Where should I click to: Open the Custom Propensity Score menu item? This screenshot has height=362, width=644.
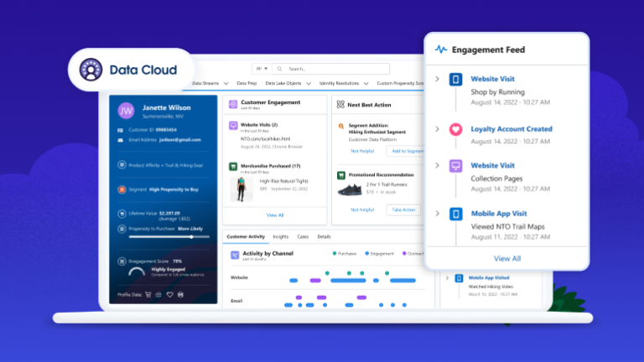(x=400, y=83)
